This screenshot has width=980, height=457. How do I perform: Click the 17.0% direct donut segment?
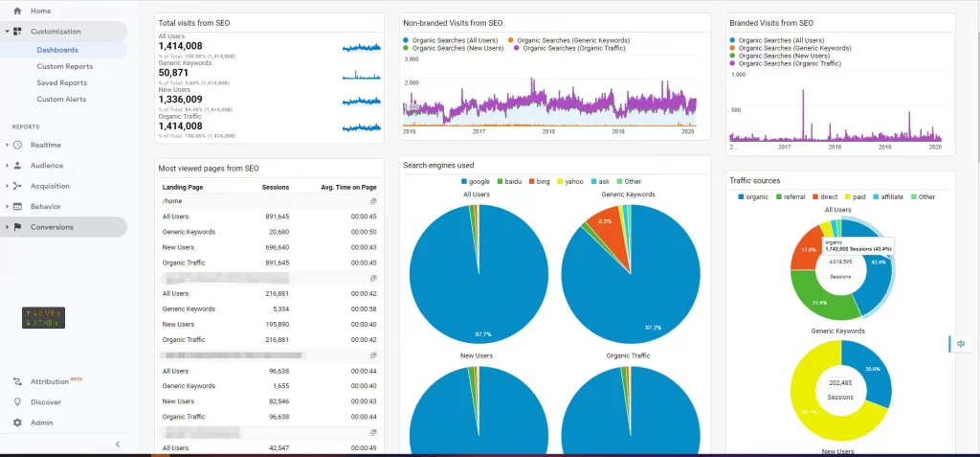pyautogui.click(x=807, y=248)
